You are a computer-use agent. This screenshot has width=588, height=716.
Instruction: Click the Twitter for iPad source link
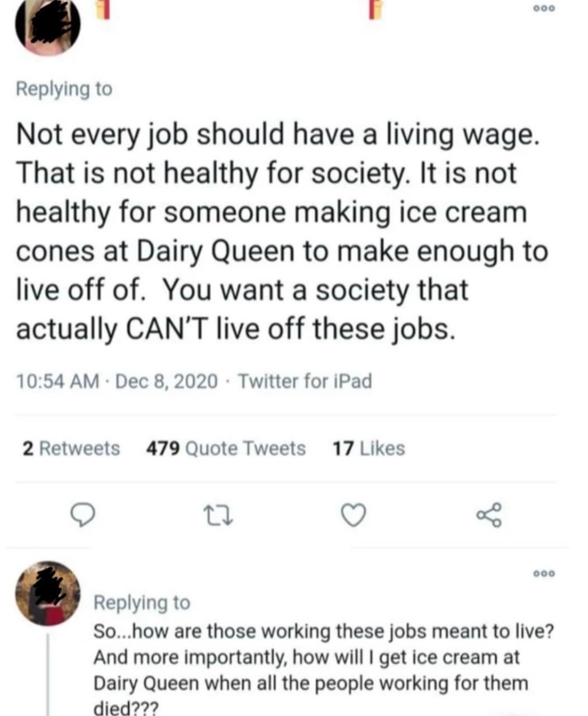[x=305, y=381]
